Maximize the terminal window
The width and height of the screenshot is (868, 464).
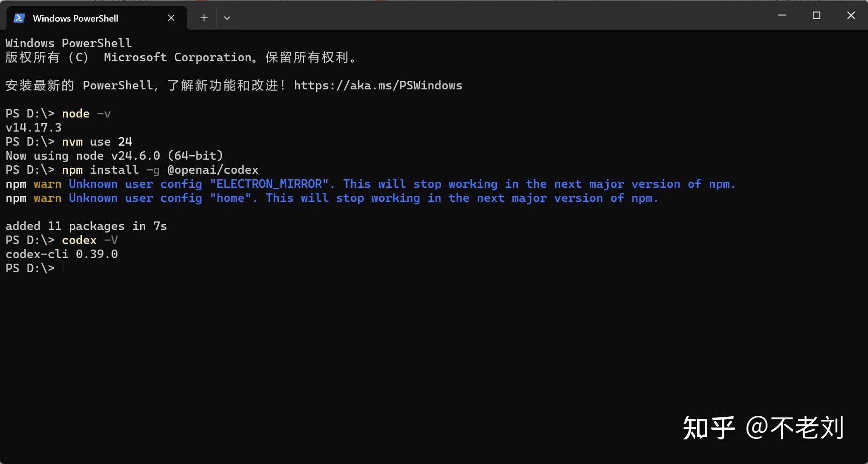(x=816, y=16)
